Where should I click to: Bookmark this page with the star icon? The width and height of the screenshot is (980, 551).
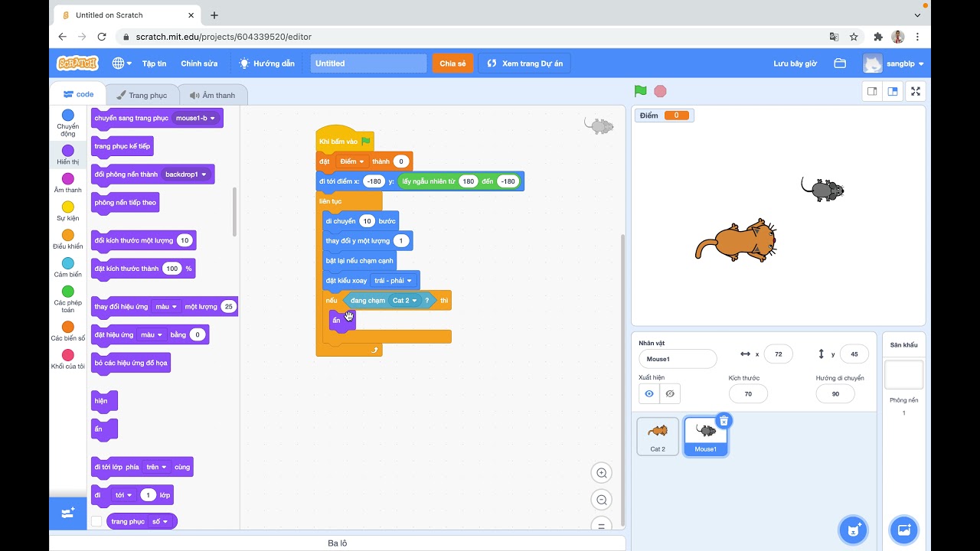[854, 37]
